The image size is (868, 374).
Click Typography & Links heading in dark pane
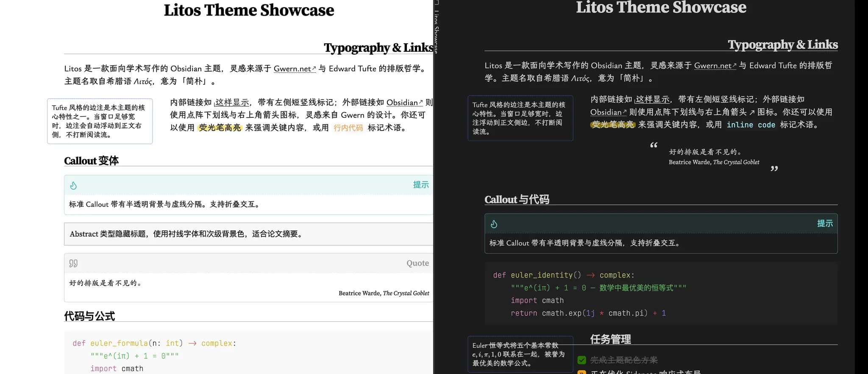click(783, 44)
